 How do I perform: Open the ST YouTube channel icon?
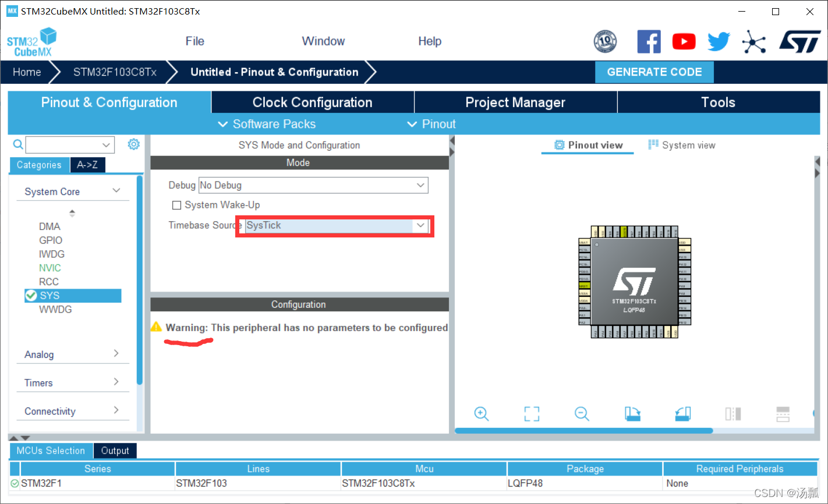(684, 42)
